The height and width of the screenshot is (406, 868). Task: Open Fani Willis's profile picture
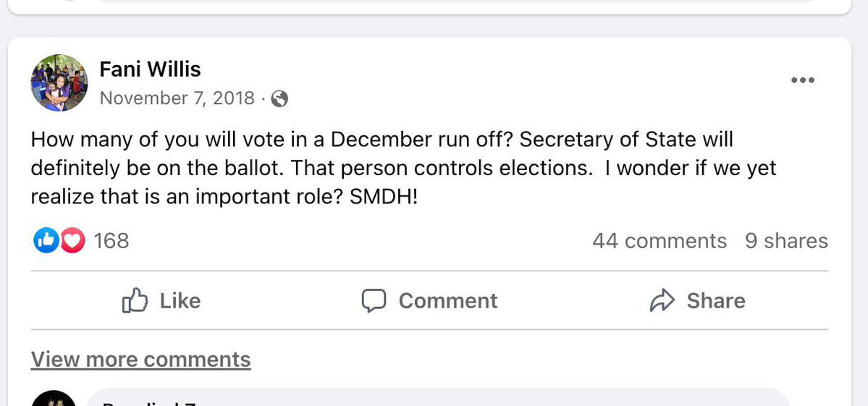(x=59, y=83)
